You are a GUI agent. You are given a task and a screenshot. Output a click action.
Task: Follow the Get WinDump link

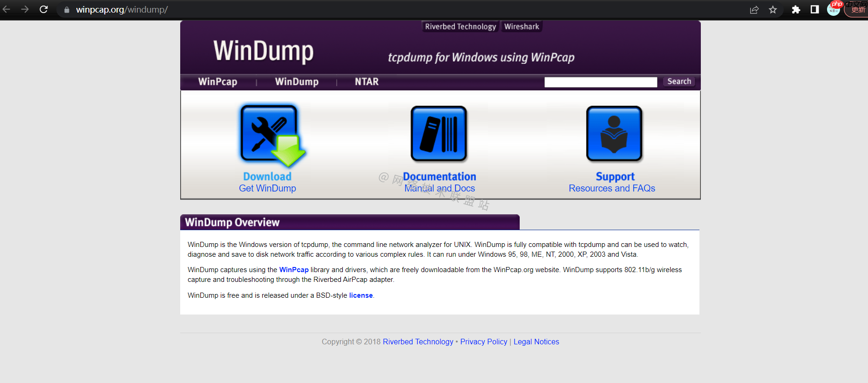(267, 188)
